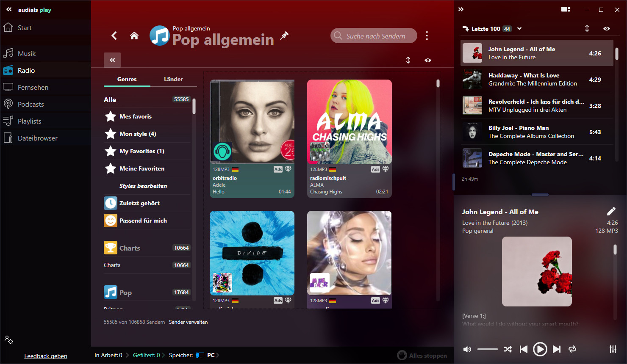This screenshot has width=627, height=364.
Task: Select Charts subgenre with 10664 stations
Action: pos(147,265)
